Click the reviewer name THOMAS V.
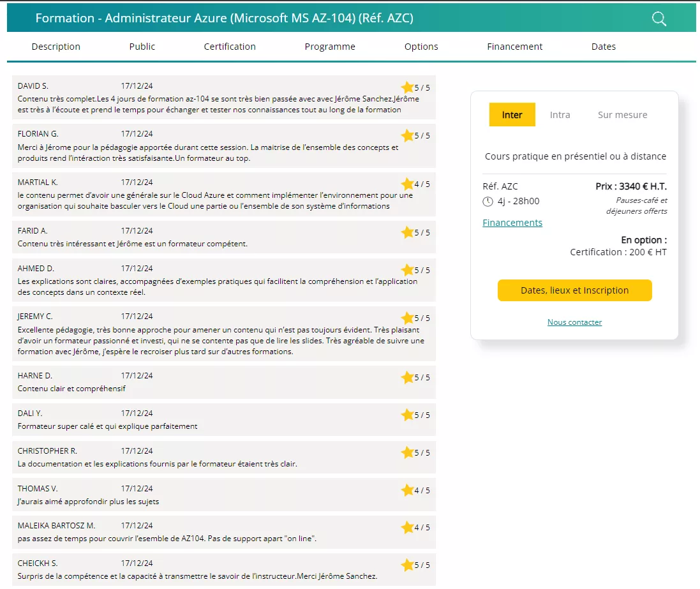700x589 pixels. pos(38,489)
